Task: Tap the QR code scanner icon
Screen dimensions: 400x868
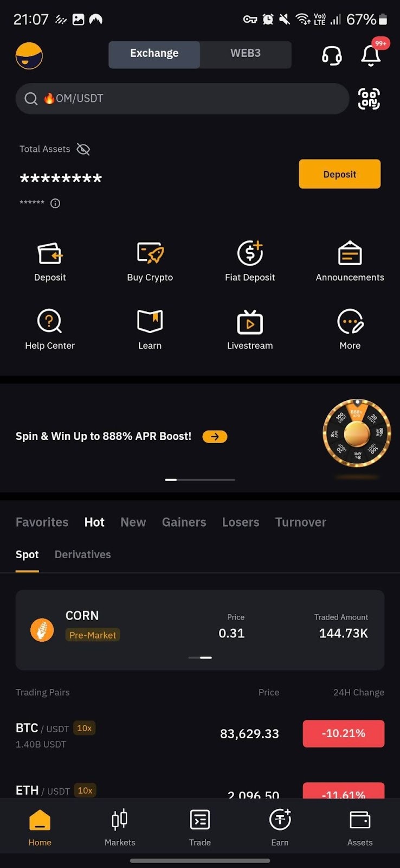Action: (369, 98)
